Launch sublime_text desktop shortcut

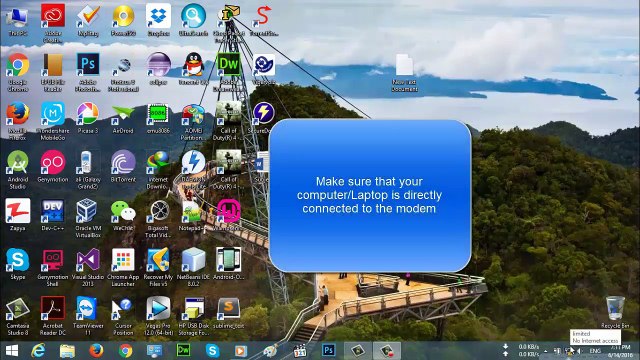tap(229, 313)
